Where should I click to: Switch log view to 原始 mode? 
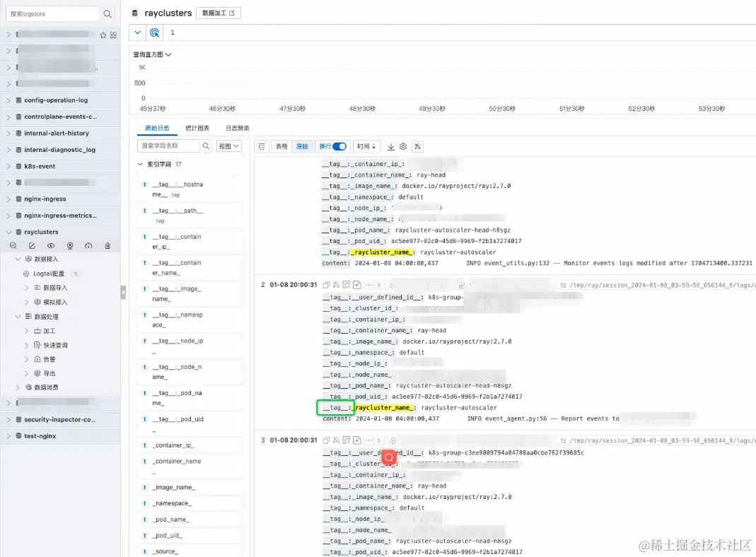[302, 146]
